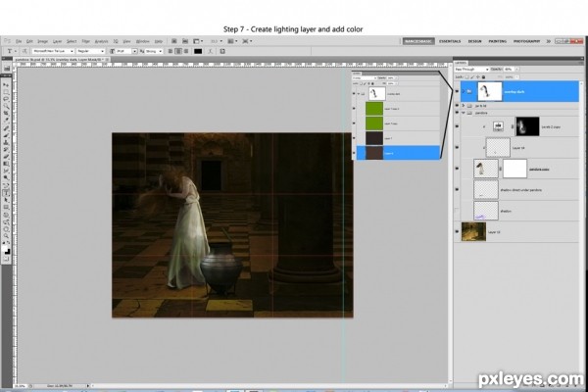
Task: Select the Crop tool
Action: point(7,113)
